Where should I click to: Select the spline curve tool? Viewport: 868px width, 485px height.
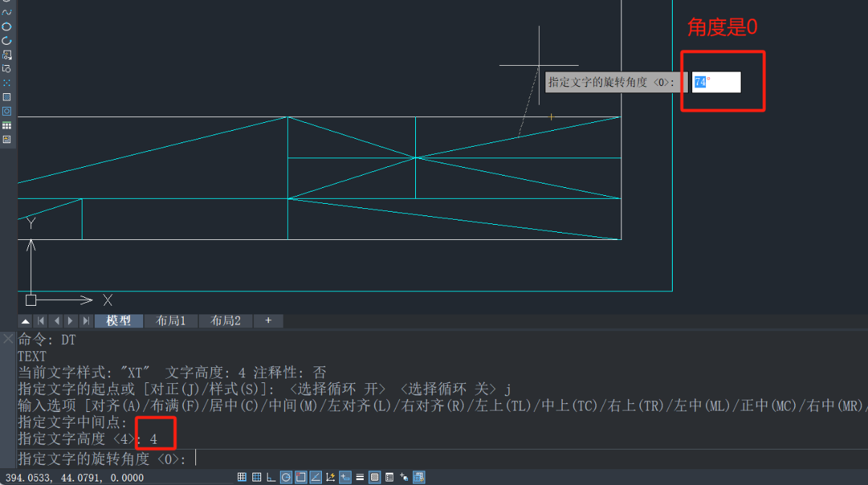[x=7, y=12]
